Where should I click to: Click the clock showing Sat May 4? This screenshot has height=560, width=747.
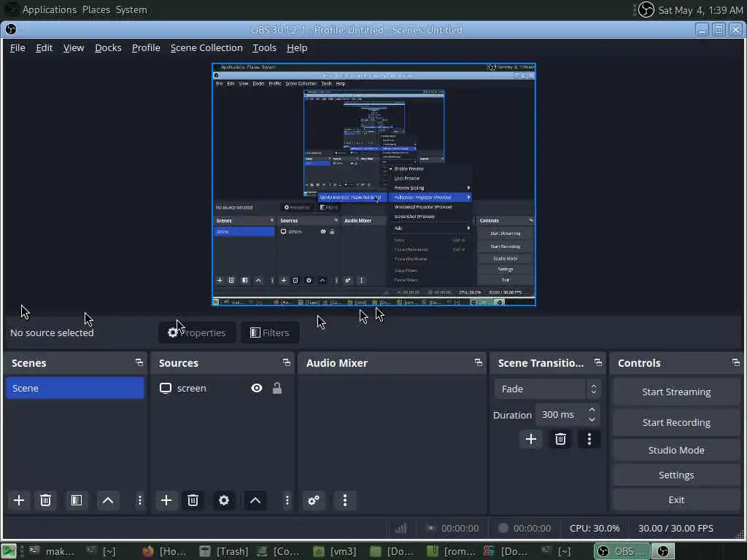pos(700,10)
